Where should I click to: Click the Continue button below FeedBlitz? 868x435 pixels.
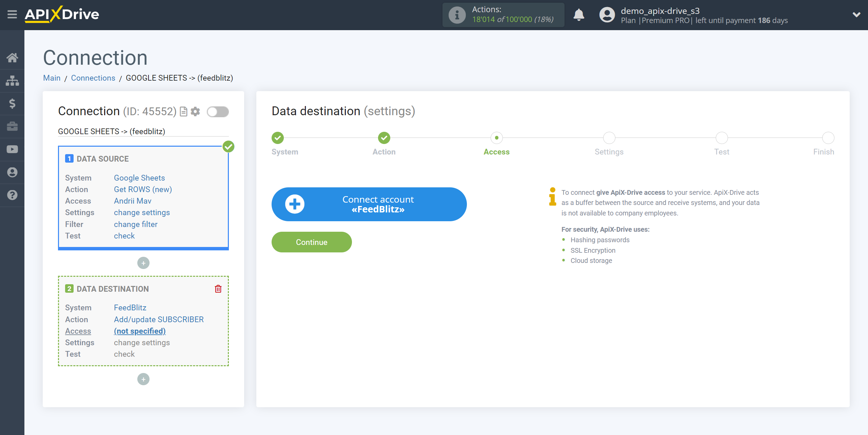tap(311, 242)
